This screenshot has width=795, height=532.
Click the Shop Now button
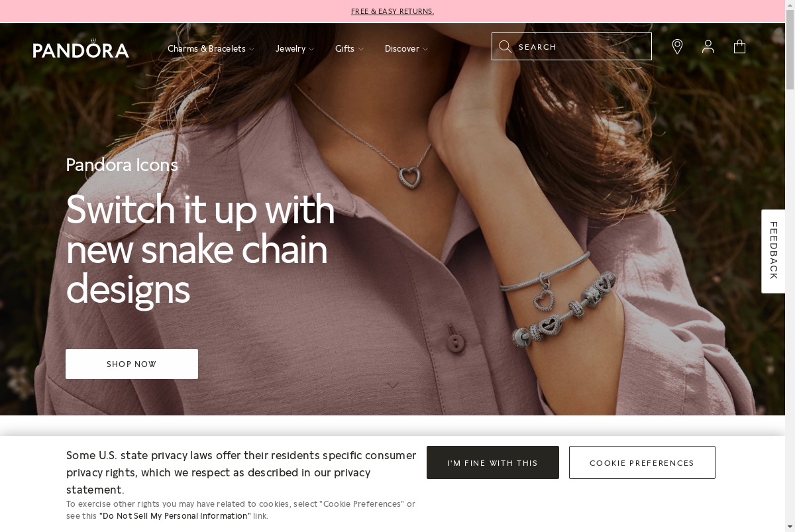132,364
